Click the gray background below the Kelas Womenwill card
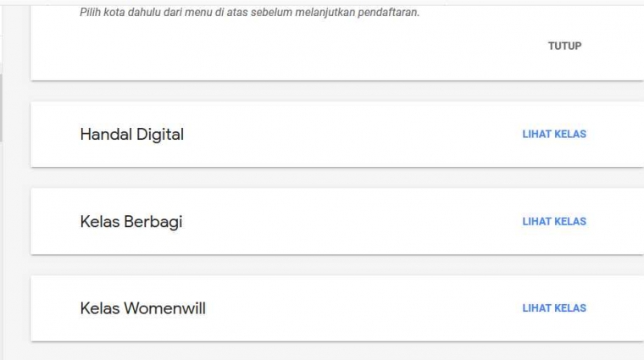 (x=339, y=352)
